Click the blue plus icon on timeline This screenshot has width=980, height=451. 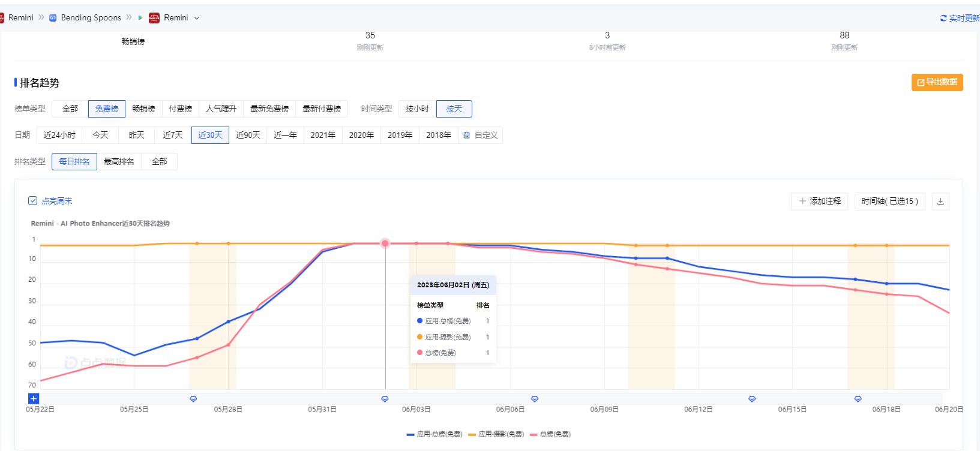click(x=34, y=399)
